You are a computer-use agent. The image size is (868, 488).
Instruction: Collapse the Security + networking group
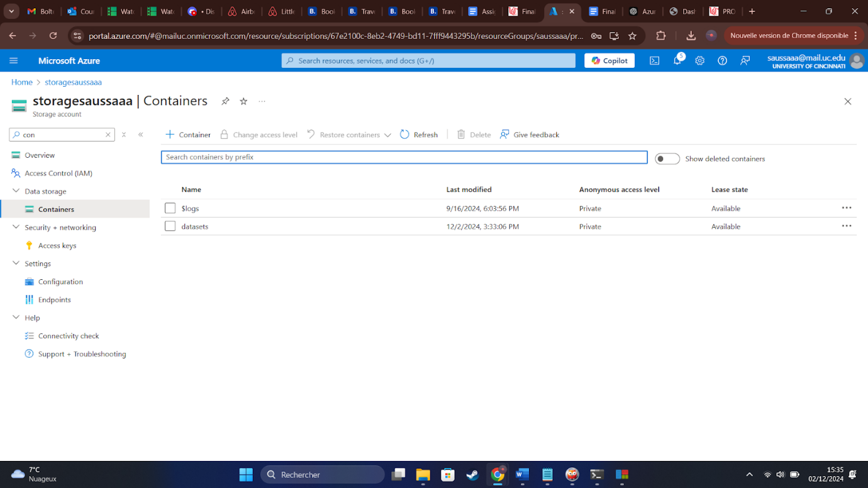click(x=16, y=228)
